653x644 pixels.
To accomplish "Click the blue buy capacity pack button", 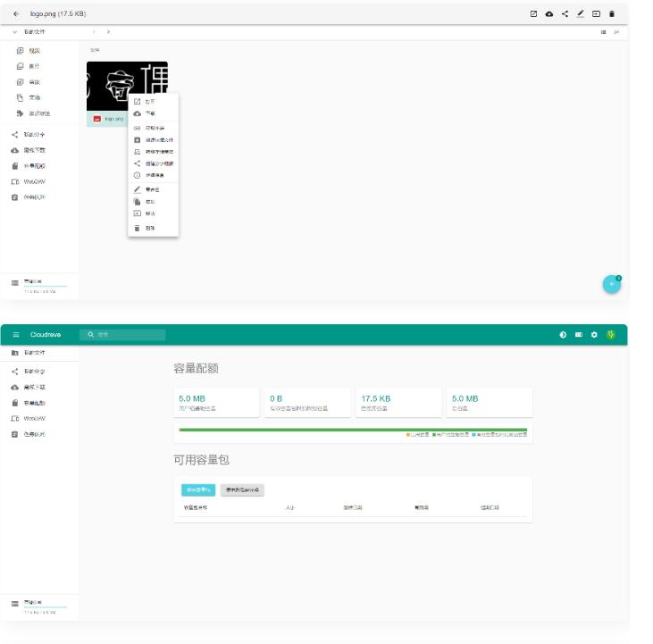I will pyautogui.click(x=198, y=489).
